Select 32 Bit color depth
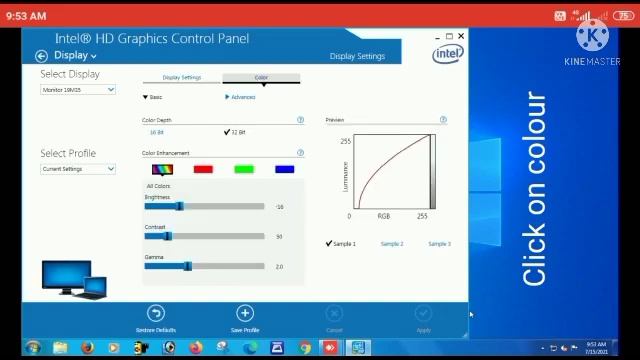 (x=235, y=132)
